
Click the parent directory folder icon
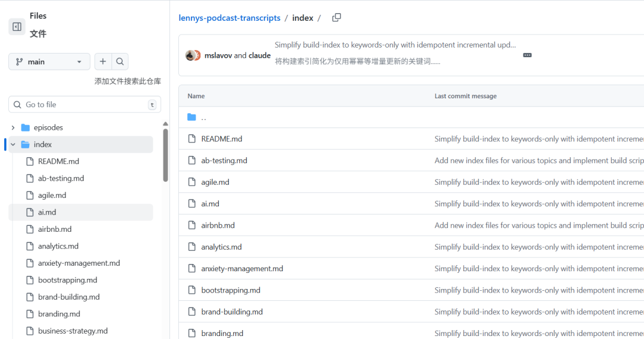191,117
